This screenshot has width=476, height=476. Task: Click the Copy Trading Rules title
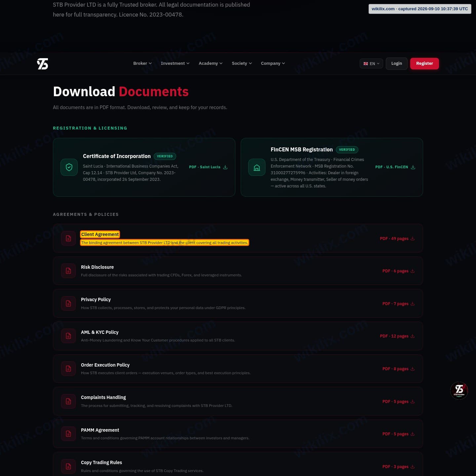101,462
